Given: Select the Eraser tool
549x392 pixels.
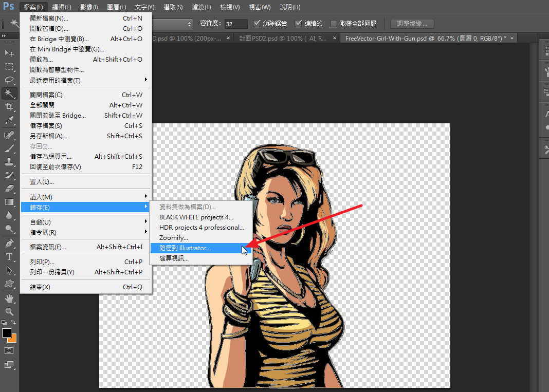Looking at the screenshot, I should pyautogui.click(x=9, y=189).
